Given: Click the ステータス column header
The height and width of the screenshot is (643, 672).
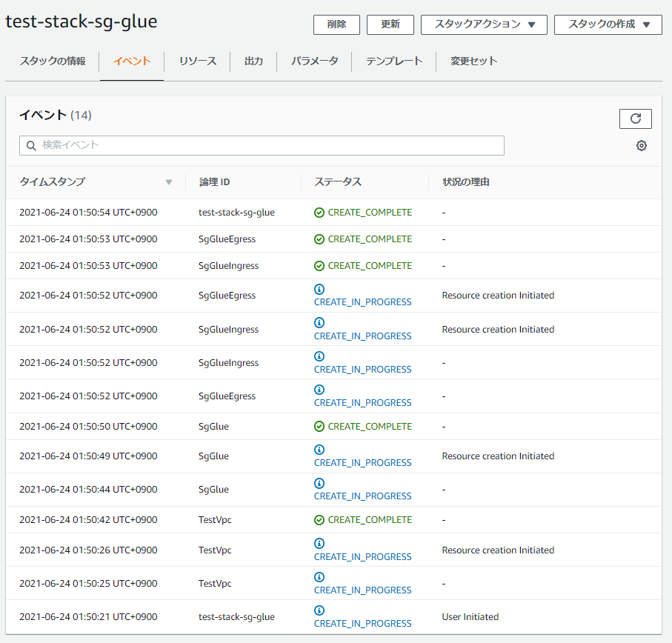Looking at the screenshot, I should click(338, 182).
